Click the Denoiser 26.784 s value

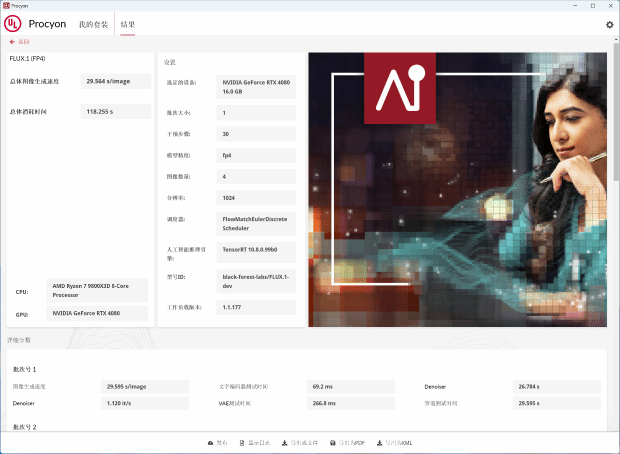[557, 386]
